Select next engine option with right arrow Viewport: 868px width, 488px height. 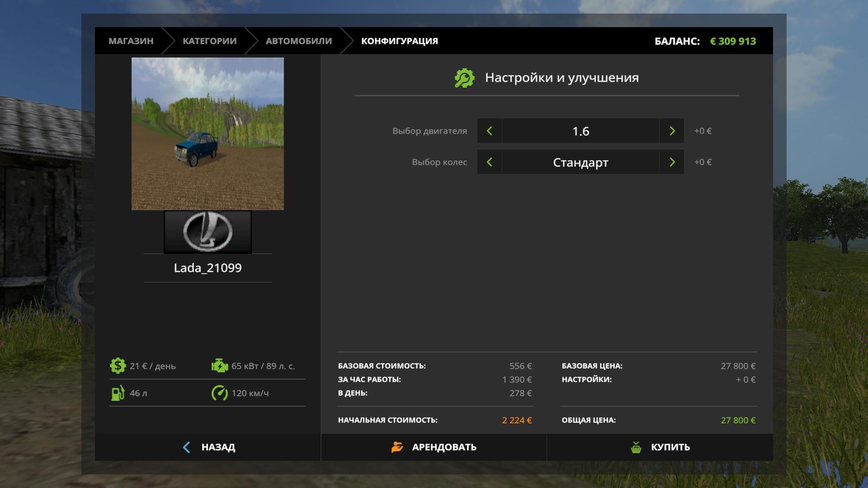click(672, 131)
